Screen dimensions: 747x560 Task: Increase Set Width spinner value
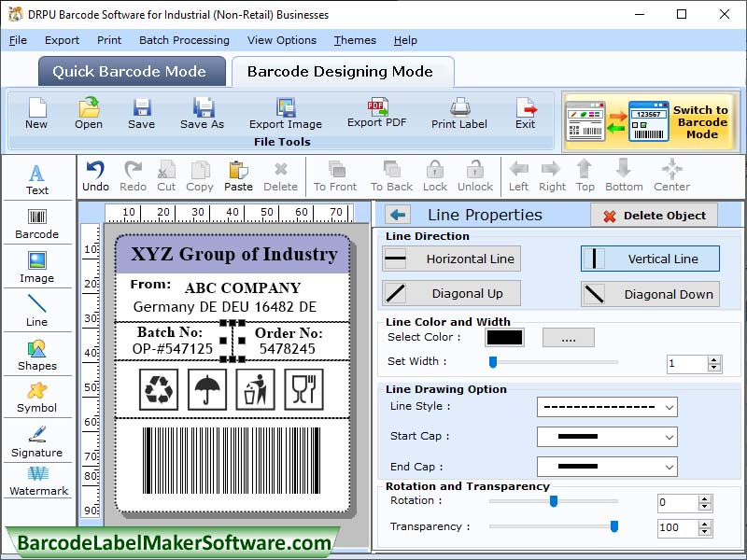(x=713, y=360)
